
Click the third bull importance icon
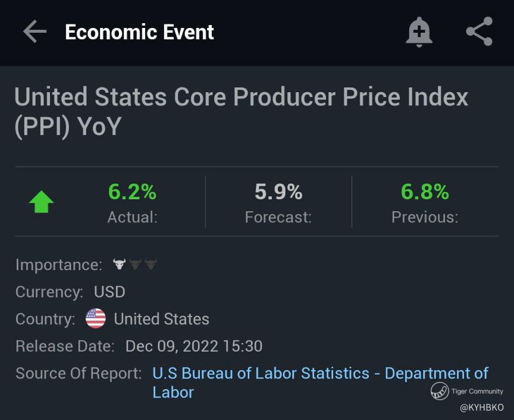(x=151, y=265)
